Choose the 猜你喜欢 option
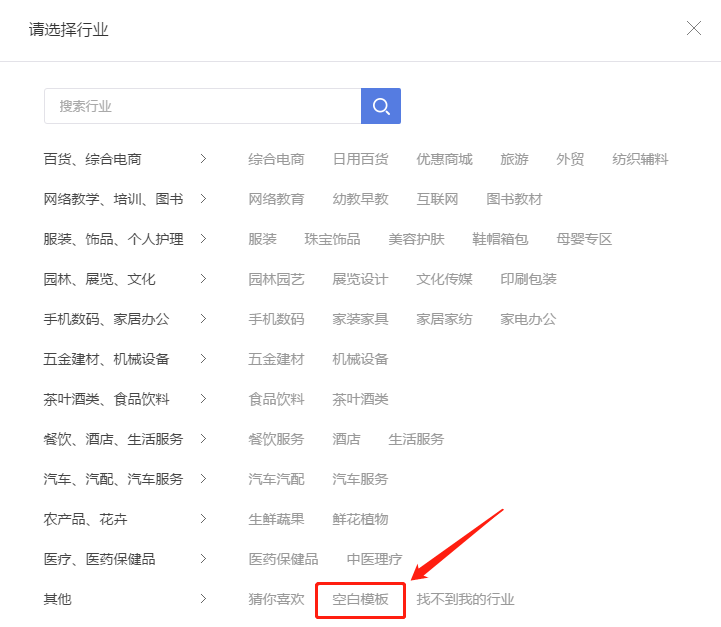721x627 pixels. (x=276, y=600)
